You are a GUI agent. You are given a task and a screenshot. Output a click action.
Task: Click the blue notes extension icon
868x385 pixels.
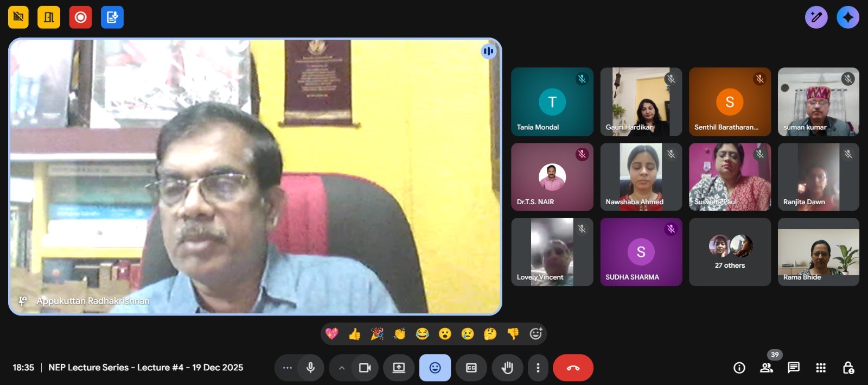point(112,17)
